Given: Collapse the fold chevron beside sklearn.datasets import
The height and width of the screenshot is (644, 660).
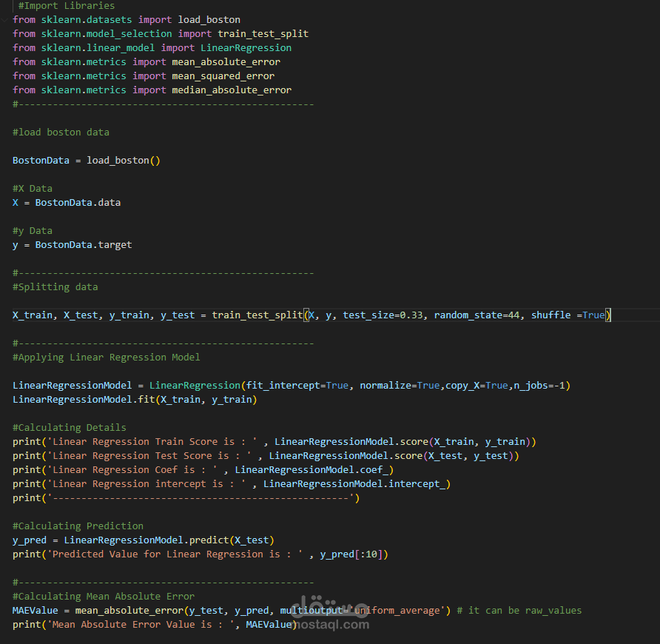Looking at the screenshot, I should [x=4, y=20].
